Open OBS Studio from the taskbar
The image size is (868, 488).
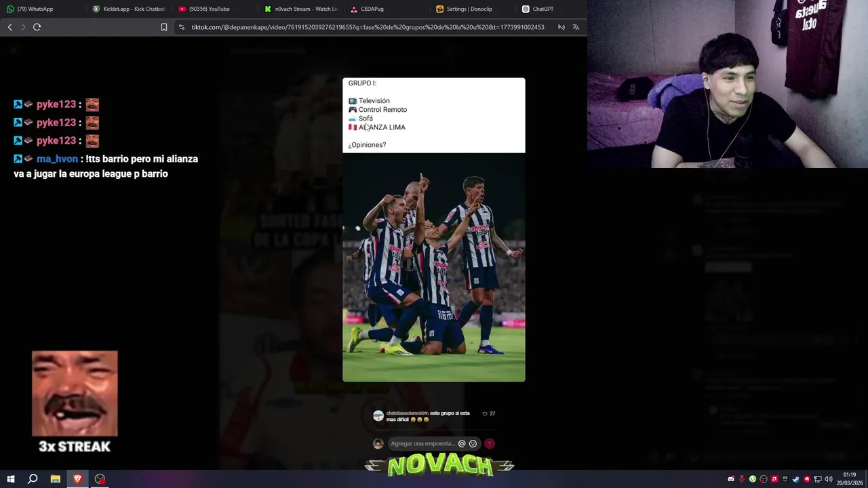[x=100, y=479]
